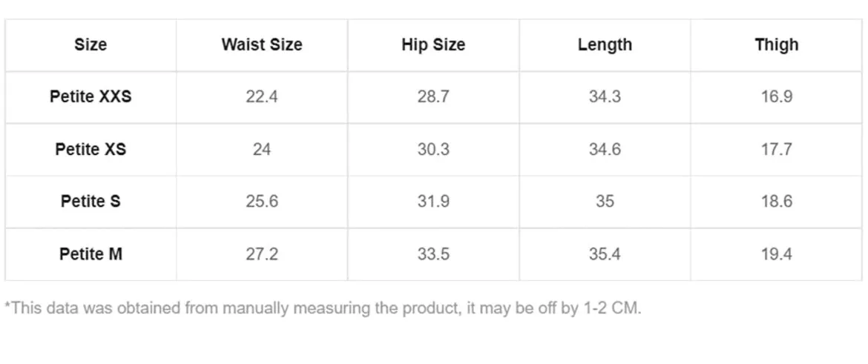Select hip value 28.7 cell
This screenshot has width=868, height=364.
[x=433, y=97]
